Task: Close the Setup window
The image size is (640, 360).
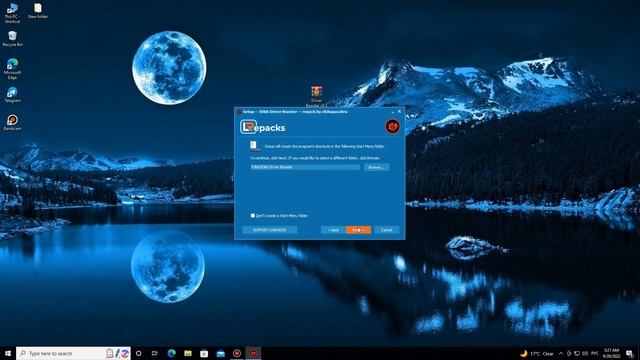Action: pyautogui.click(x=400, y=111)
